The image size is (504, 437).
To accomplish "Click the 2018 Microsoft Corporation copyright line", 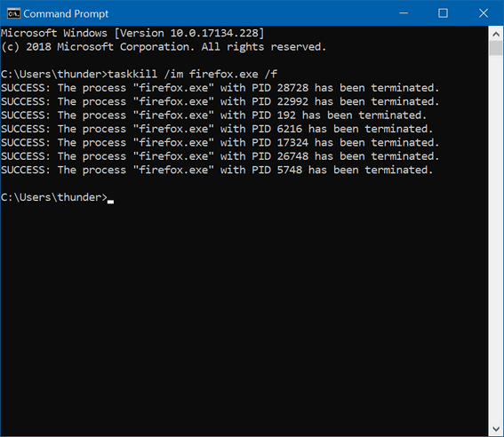I will tap(164, 47).
